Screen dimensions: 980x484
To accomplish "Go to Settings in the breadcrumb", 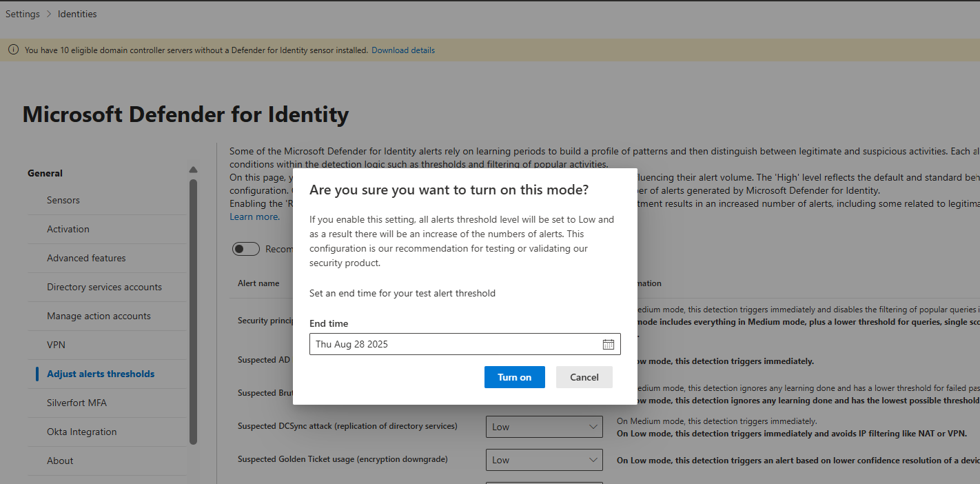I will 23,14.
